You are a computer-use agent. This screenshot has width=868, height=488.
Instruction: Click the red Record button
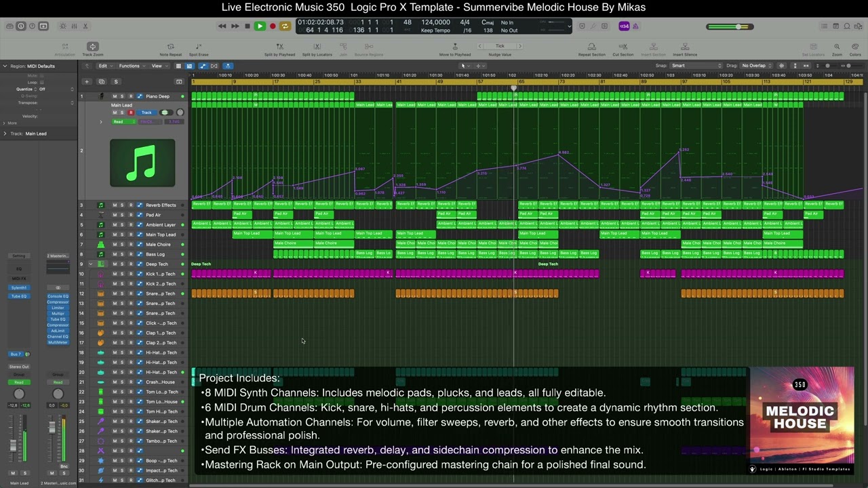click(273, 26)
